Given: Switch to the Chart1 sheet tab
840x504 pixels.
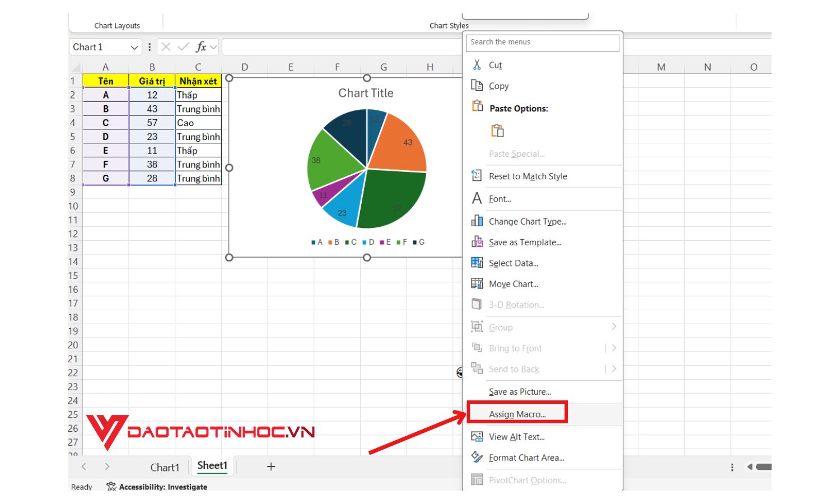Looking at the screenshot, I should pyautogui.click(x=165, y=467).
